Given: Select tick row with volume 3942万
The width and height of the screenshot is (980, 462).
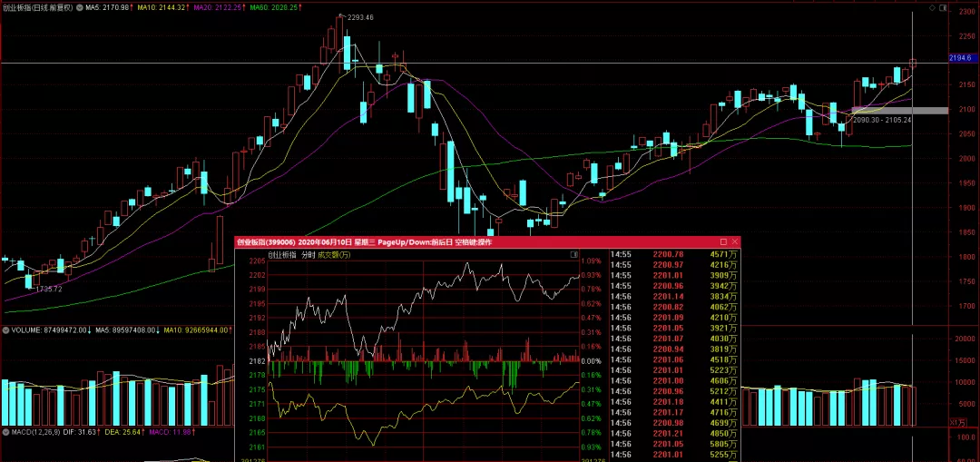Looking at the screenshot, I should click(674, 286).
